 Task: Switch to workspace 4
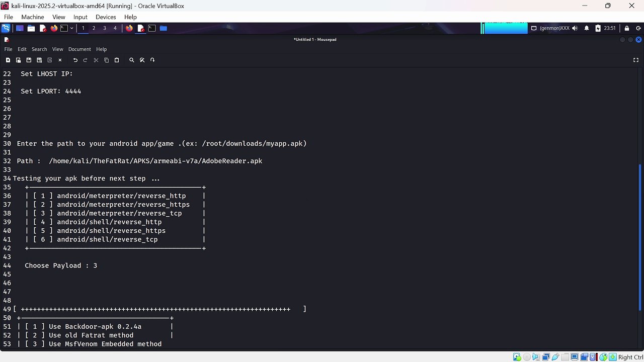tap(115, 28)
